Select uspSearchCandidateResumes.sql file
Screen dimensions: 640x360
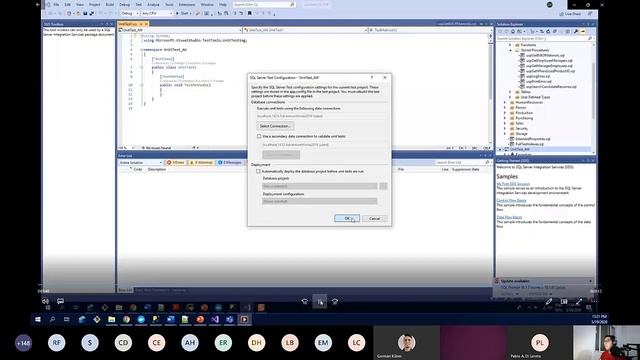tap(551, 87)
